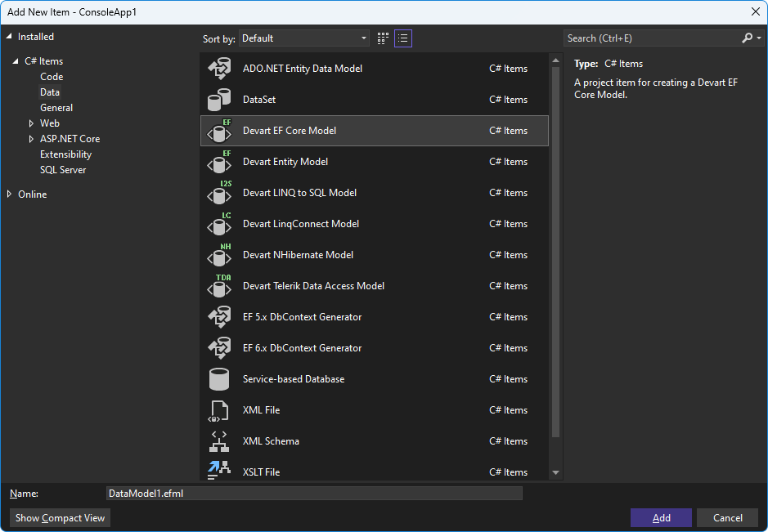The height and width of the screenshot is (532, 768).
Task: Switch to small icons list view
Action: pos(403,38)
